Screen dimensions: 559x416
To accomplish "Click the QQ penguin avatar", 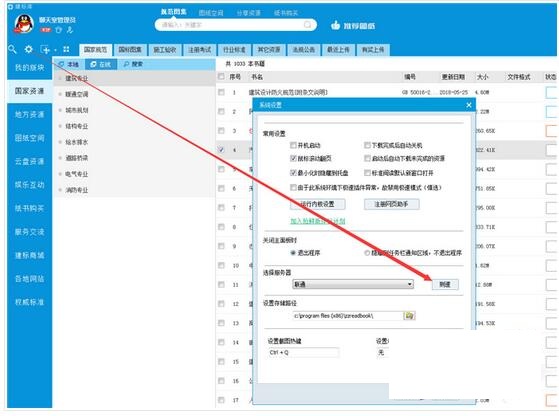I will (x=24, y=24).
